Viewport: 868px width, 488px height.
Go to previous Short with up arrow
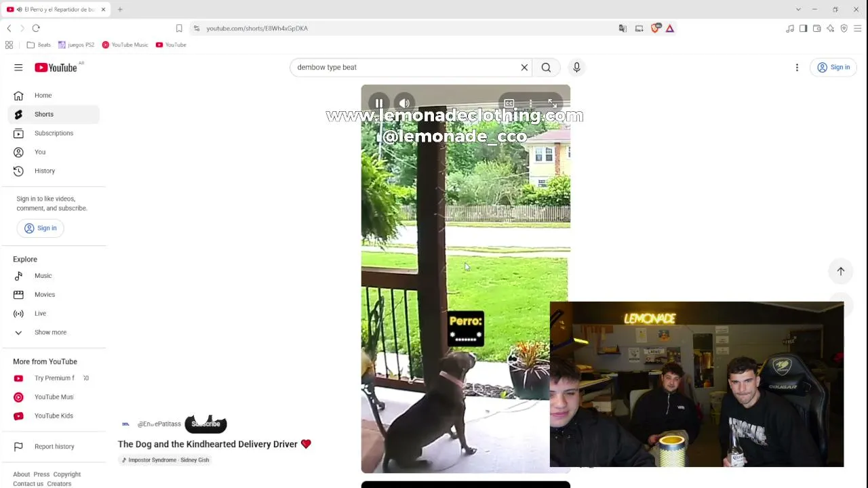click(841, 271)
